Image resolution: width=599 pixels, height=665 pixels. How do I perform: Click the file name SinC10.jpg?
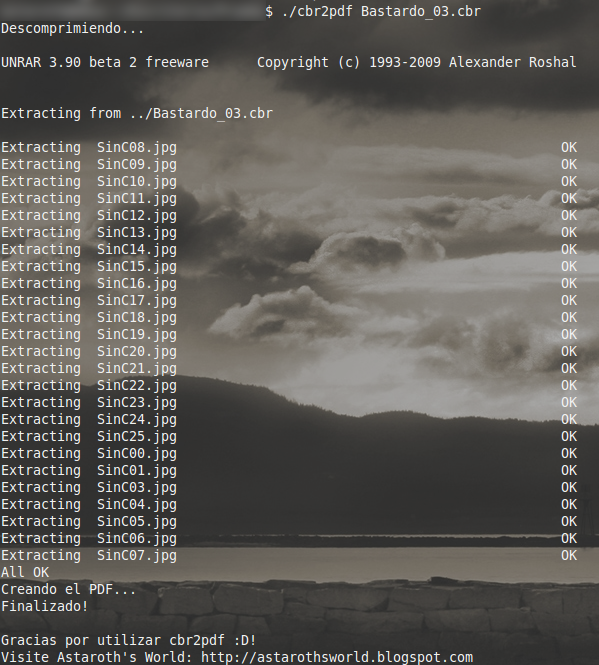(137, 182)
